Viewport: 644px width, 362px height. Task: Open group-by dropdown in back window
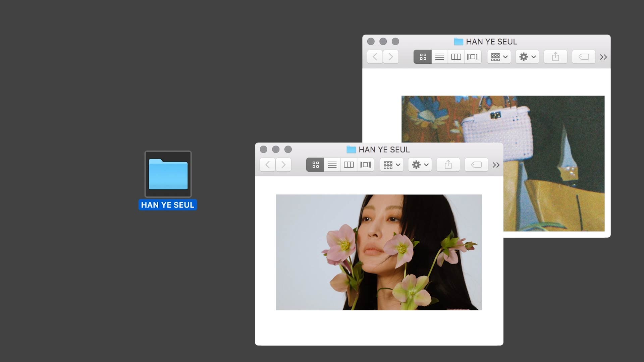tap(499, 57)
